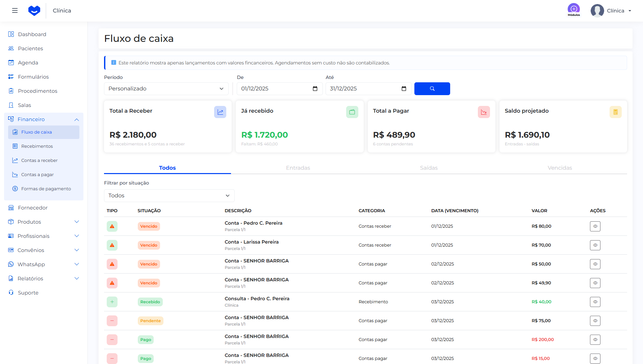Viewport: 643px width, 364px height.
Task: View details of Pedro C. Pereira R$ 80,00 row
Action: (x=595, y=226)
